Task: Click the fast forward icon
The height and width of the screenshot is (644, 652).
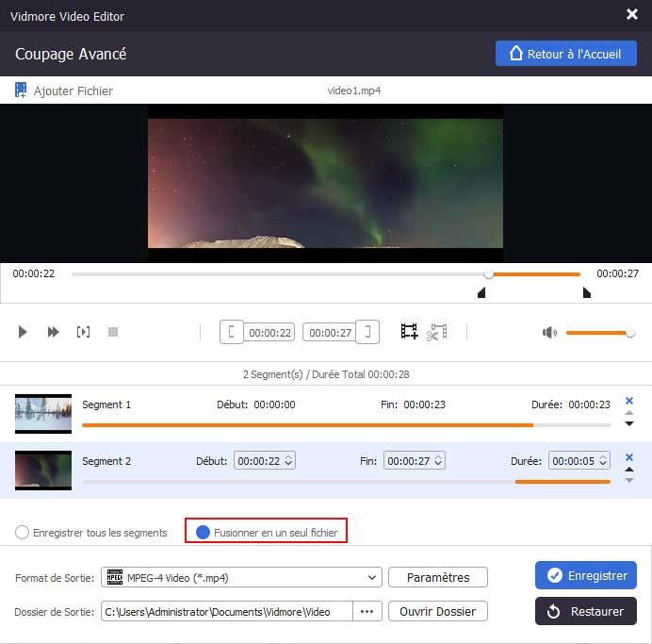Action: click(x=54, y=332)
